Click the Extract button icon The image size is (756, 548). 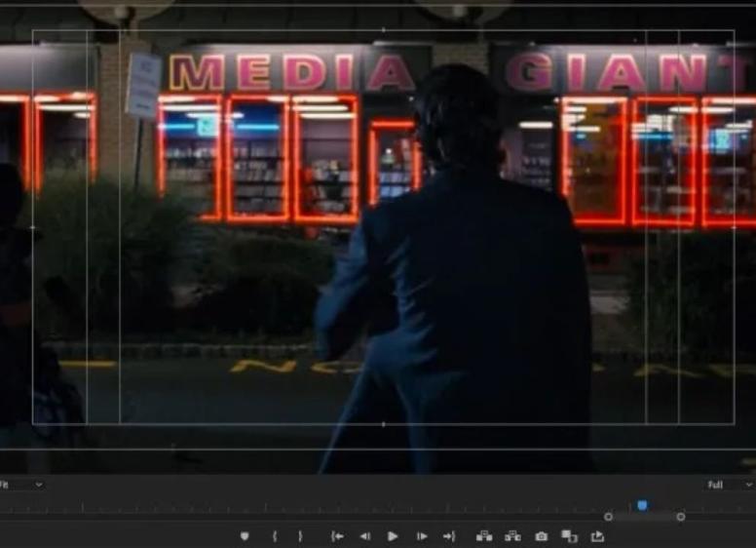click(512, 536)
